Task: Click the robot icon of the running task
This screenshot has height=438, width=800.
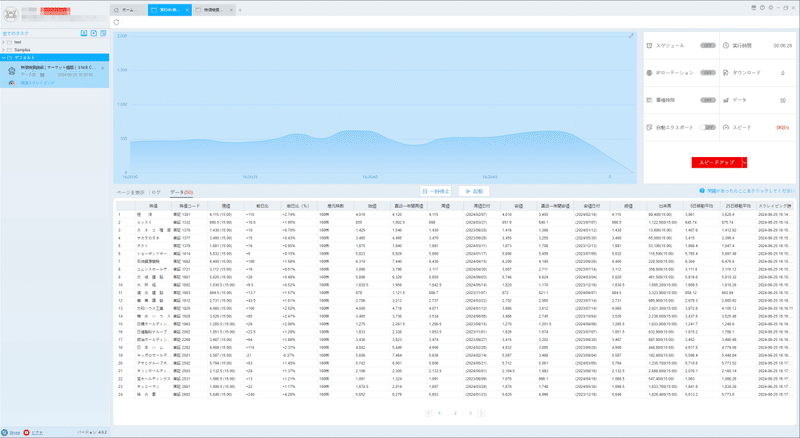Action: (12, 71)
